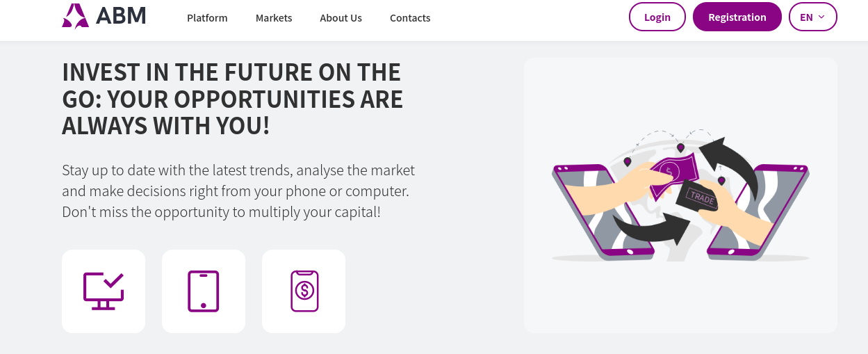Select the tablet device icon card
The width and height of the screenshot is (868, 354).
point(204,291)
